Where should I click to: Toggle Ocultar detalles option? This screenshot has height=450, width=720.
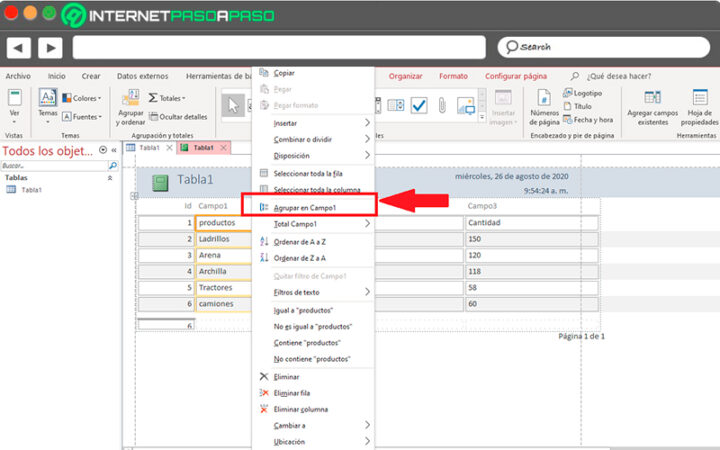[x=178, y=117]
